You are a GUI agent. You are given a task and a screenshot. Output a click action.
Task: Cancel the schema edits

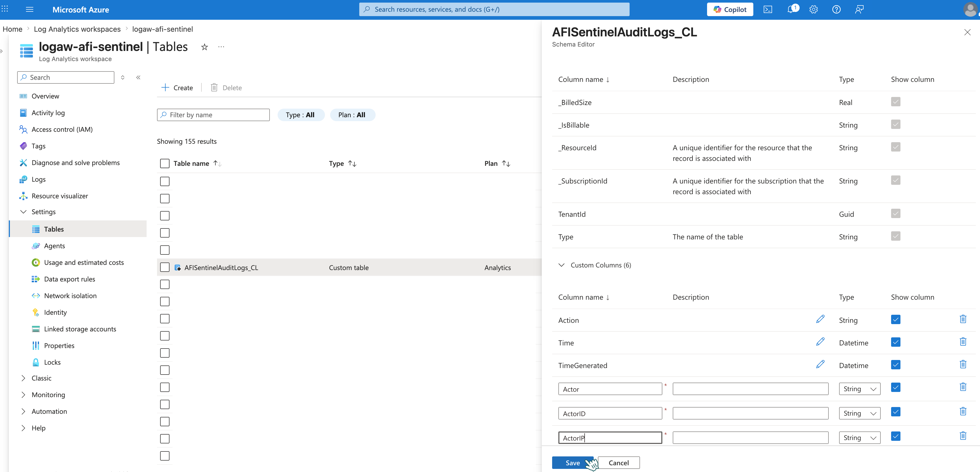pyautogui.click(x=619, y=463)
